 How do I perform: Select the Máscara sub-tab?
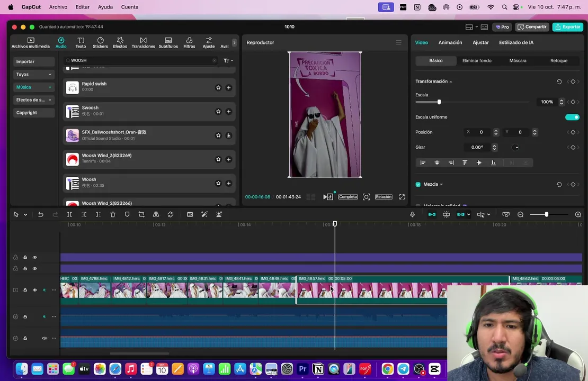point(518,60)
